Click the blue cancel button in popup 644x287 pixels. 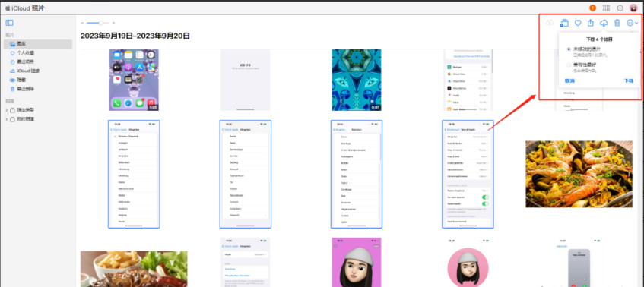pyautogui.click(x=569, y=80)
